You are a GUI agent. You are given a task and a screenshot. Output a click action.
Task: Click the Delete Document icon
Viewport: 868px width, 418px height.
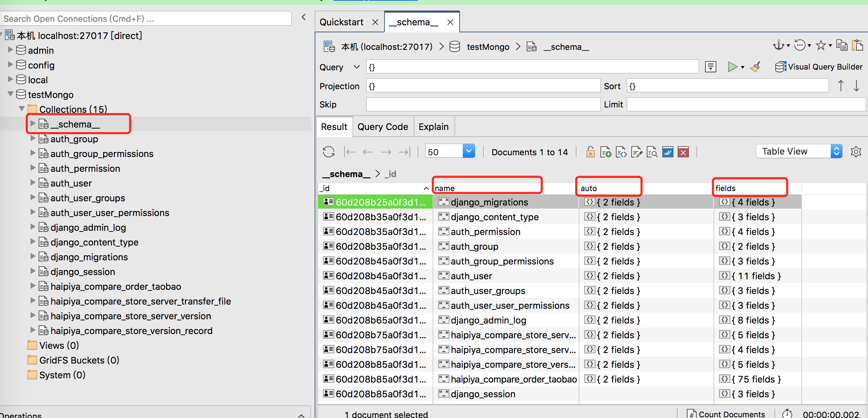683,152
